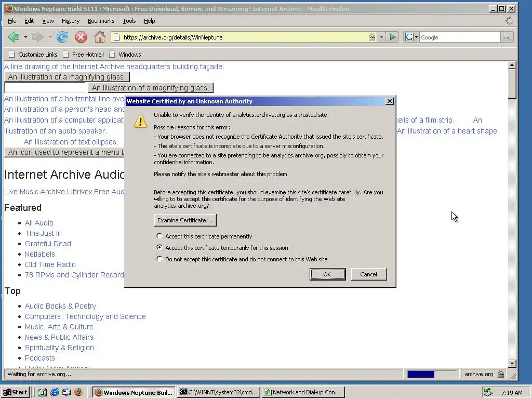Click into the URL address field
532x399 pixels.
tap(244, 37)
